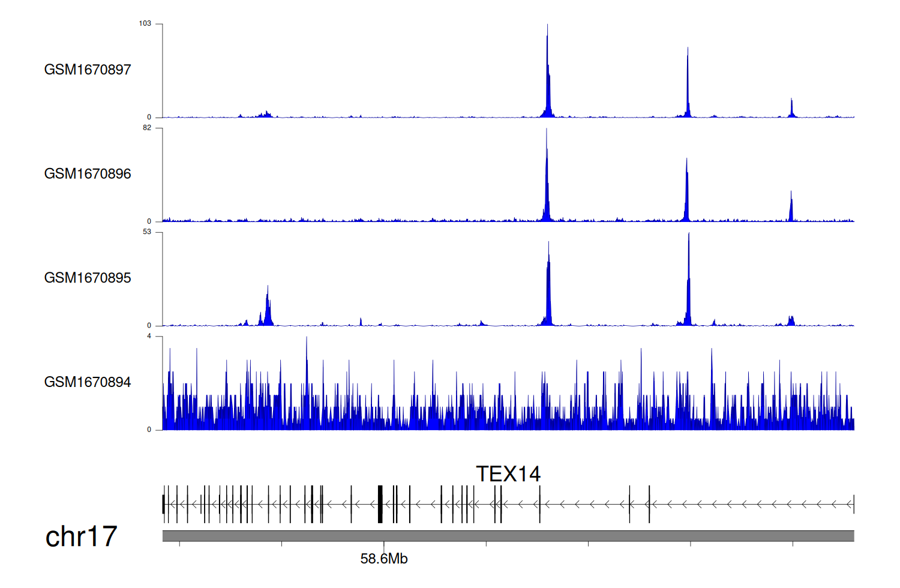Image resolution: width=900 pixels, height=588 pixels.
Task: Click the tick mark above 58.6Mb
Action: [384, 544]
